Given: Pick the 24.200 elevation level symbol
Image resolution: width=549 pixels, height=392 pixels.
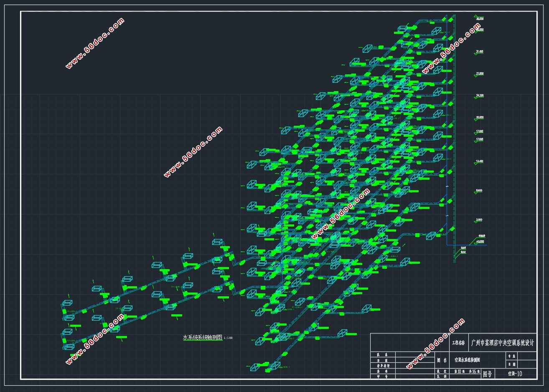Looking at the screenshot, I should pos(479,96).
